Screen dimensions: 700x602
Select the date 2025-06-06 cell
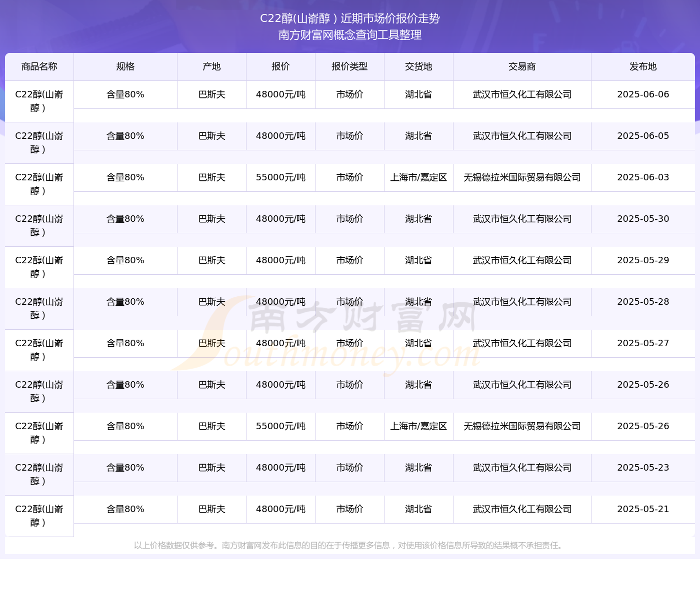click(643, 94)
